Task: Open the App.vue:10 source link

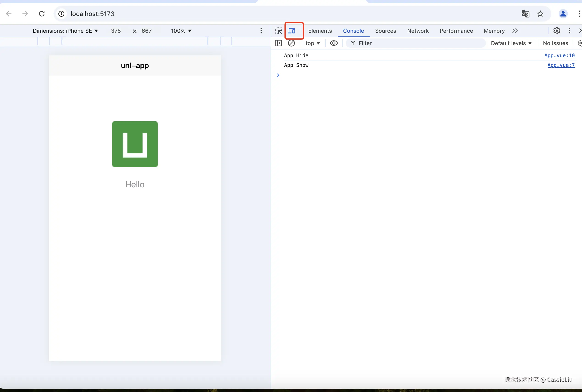Action: [559, 55]
